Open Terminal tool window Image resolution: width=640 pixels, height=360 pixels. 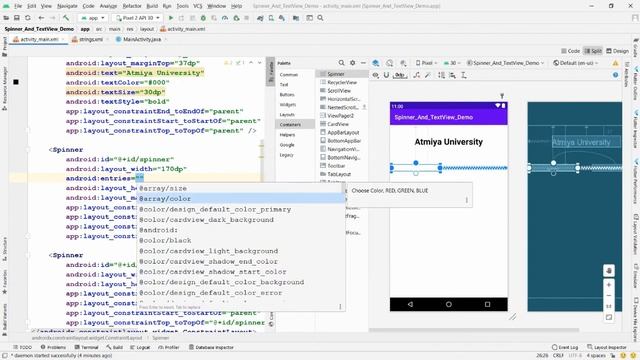(x=86, y=347)
